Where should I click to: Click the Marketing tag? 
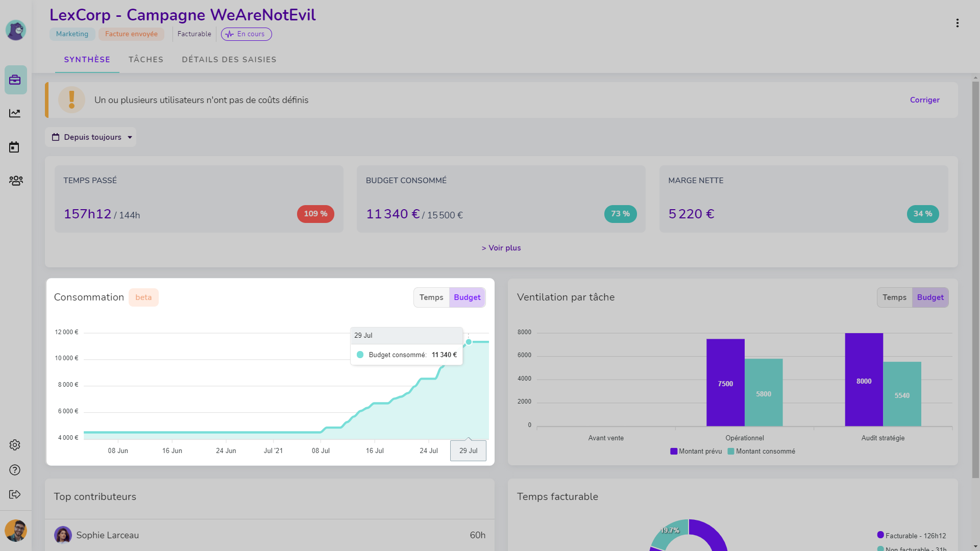tap(72, 34)
